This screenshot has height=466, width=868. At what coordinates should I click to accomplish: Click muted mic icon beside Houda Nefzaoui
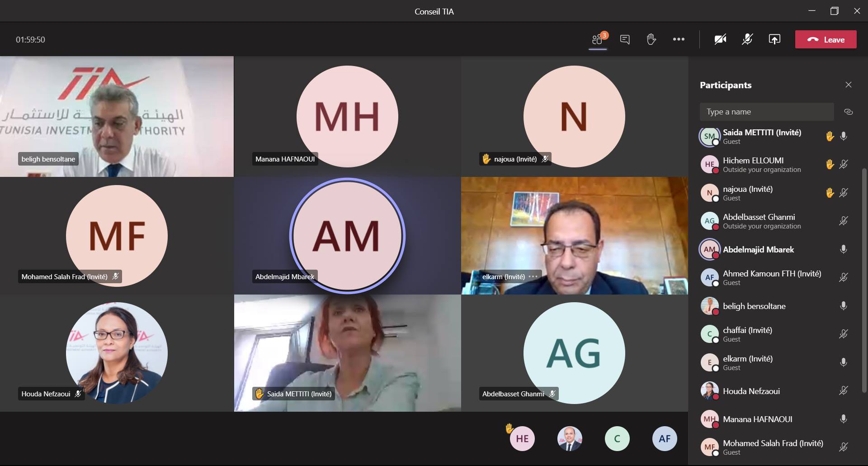(843, 390)
